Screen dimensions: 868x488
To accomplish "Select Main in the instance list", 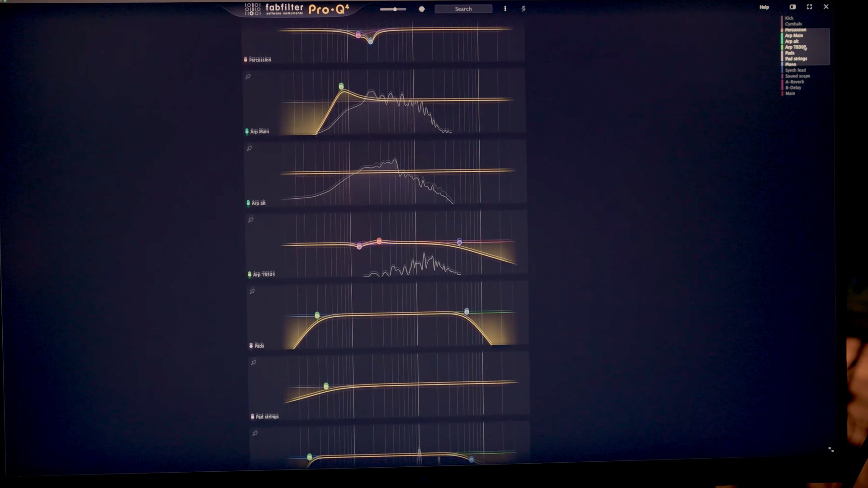I will pos(790,94).
